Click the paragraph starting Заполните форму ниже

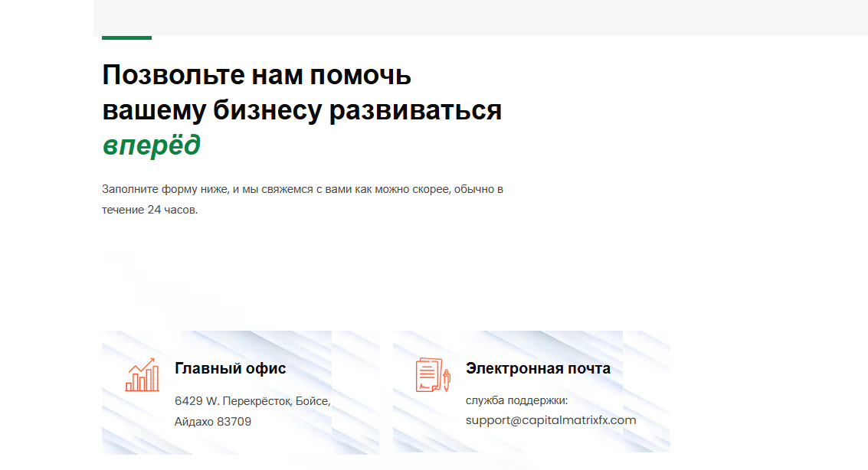click(303, 199)
